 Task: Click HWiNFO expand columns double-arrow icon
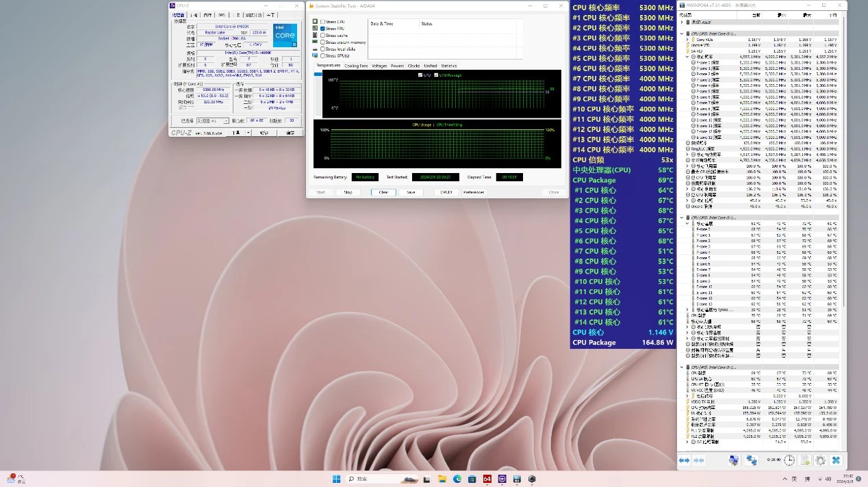click(684, 460)
